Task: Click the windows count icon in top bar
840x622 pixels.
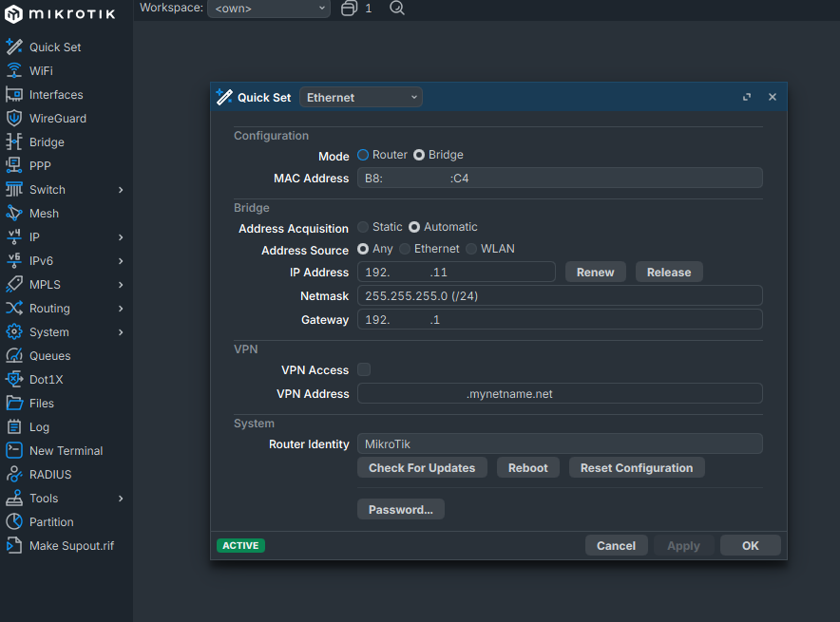Action: [x=350, y=8]
